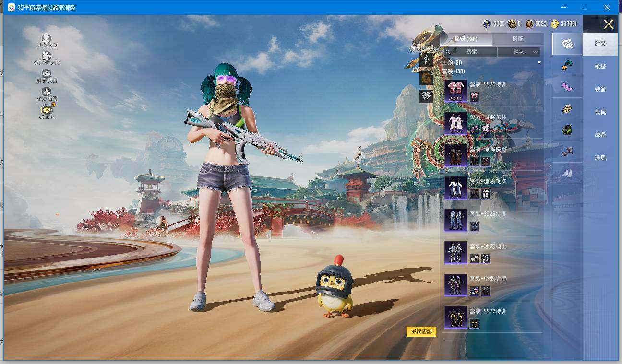Click the 搜索 search field

point(470,52)
